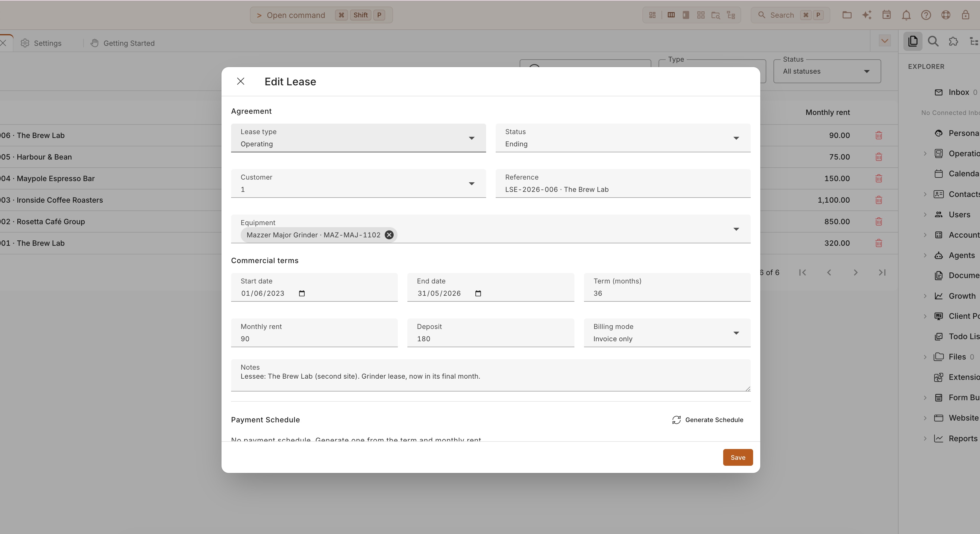Open the command palette box
The width and height of the screenshot is (980, 534).
(x=321, y=15)
